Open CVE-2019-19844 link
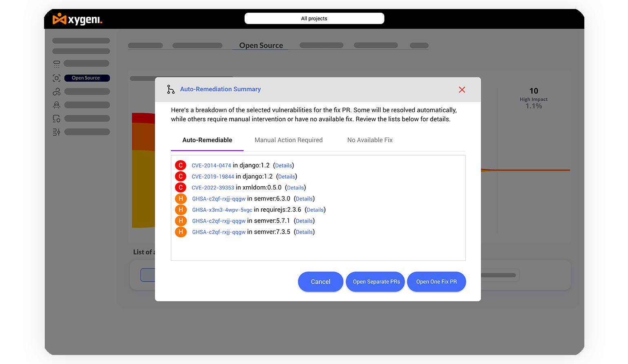628x364 pixels. [213, 176]
